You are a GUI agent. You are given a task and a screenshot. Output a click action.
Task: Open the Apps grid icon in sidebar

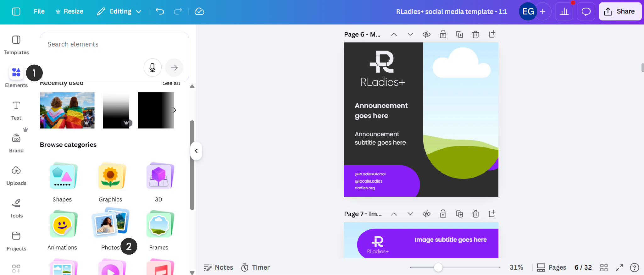[16, 269]
